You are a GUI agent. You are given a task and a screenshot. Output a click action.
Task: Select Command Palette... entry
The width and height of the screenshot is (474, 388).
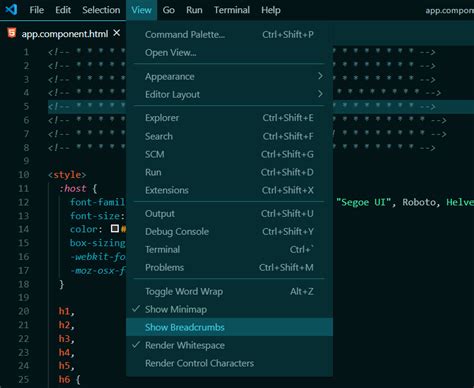click(229, 34)
